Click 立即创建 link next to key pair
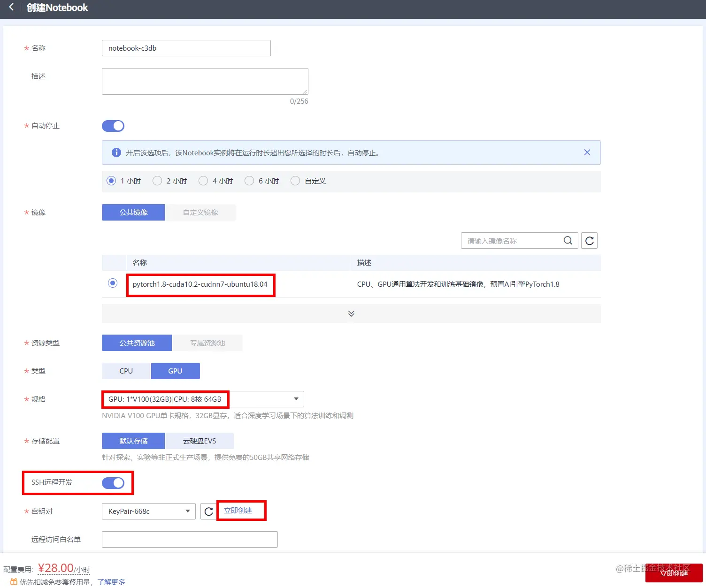Screen dimensions: 706x588 click(x=238, y=511)
